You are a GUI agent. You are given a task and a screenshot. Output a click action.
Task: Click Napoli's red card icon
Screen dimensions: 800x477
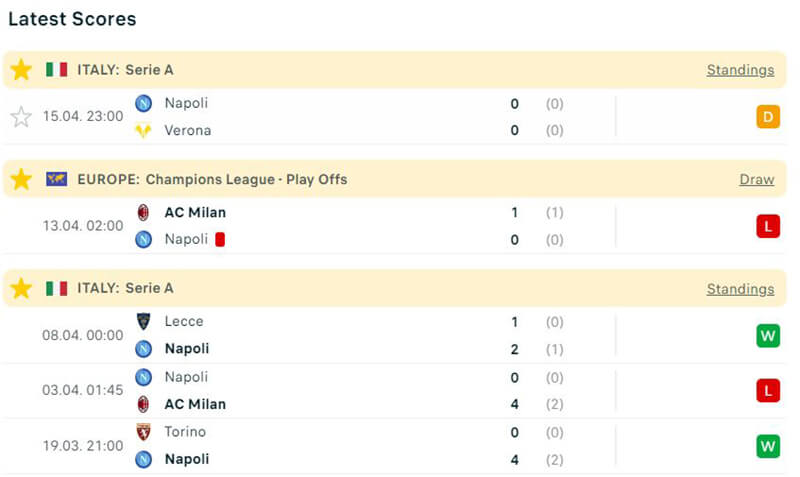tap(220, 240)
